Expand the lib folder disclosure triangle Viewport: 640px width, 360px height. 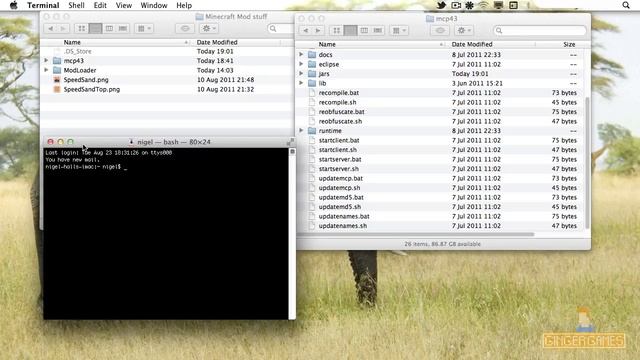pos(301,83)
